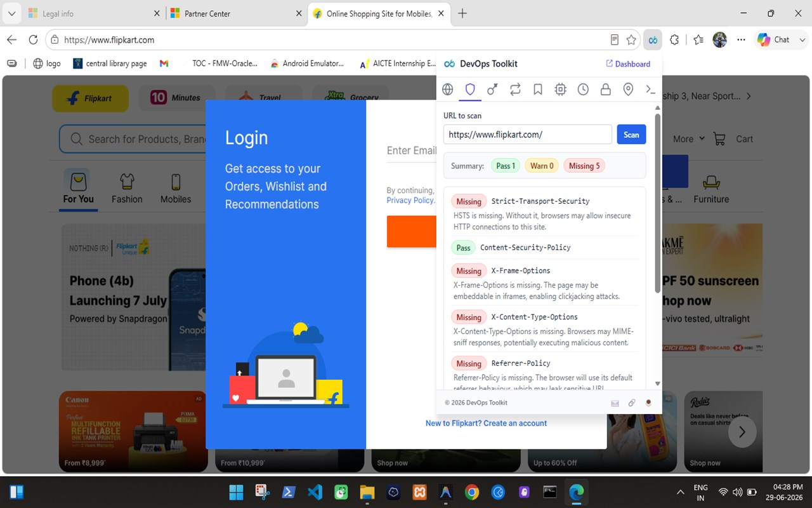This screenshot has width=812, height=508.
Task: Open the browser profile avatar
Action: coord(719,40)
